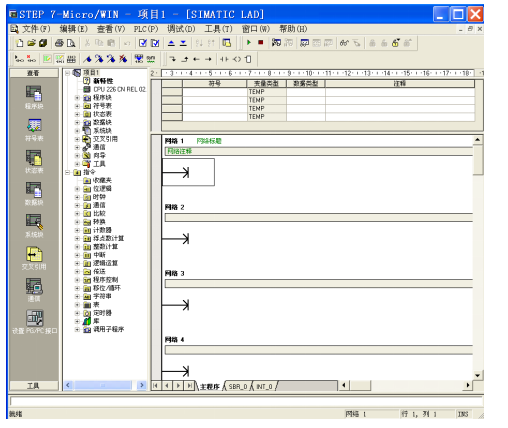Click the 网络标题 text in network 1
The width and height of the screenshot is (508, 428).
209,141
